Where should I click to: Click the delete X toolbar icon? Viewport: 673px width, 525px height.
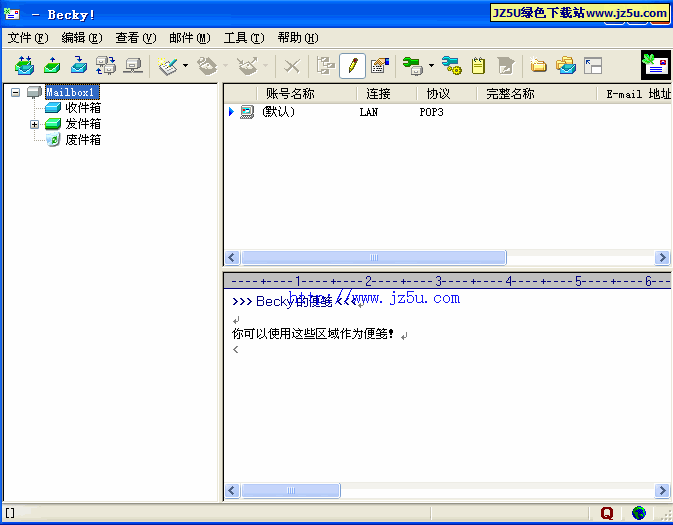coord(292,66)
